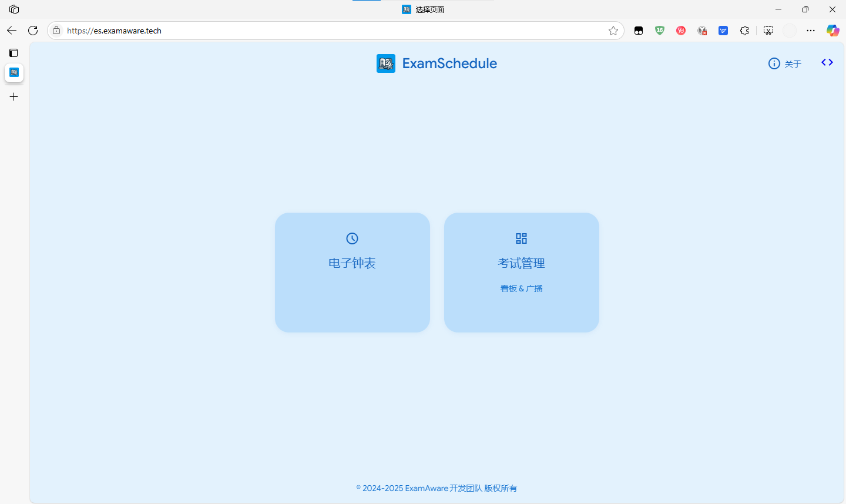
Task: Click the 关于 about link
Action: (785, 63)
